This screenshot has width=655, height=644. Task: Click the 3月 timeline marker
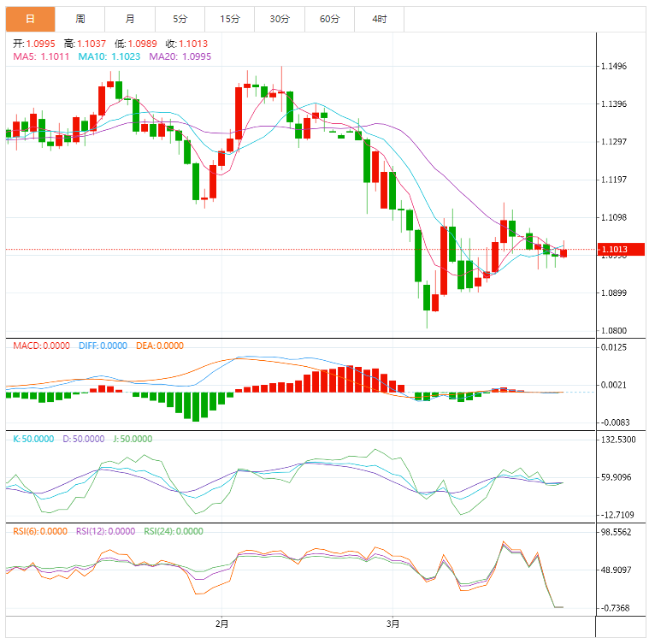coord(392,624)
